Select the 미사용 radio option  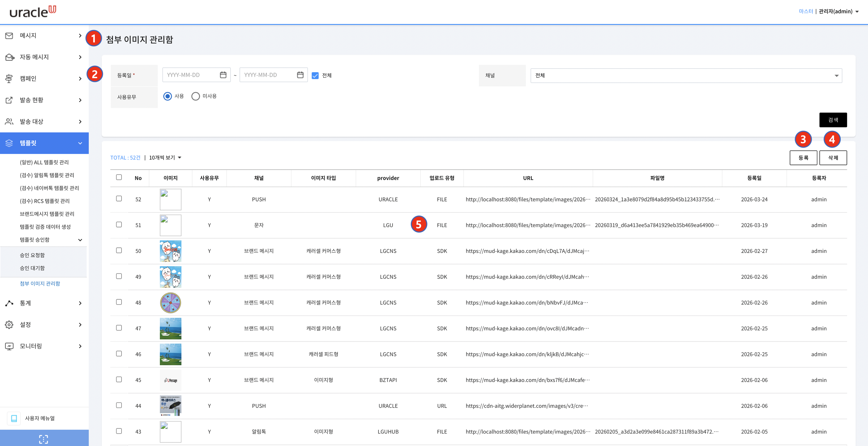point(196,97)
